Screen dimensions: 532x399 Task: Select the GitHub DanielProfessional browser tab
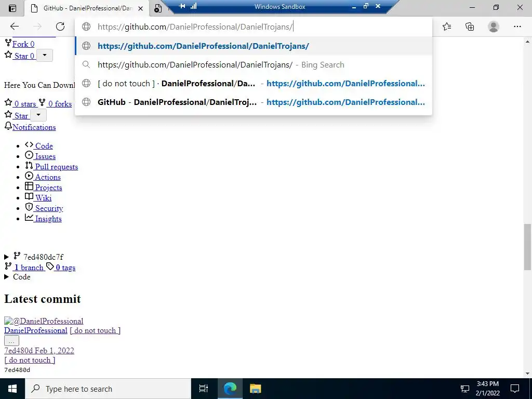tap(87, 8)
